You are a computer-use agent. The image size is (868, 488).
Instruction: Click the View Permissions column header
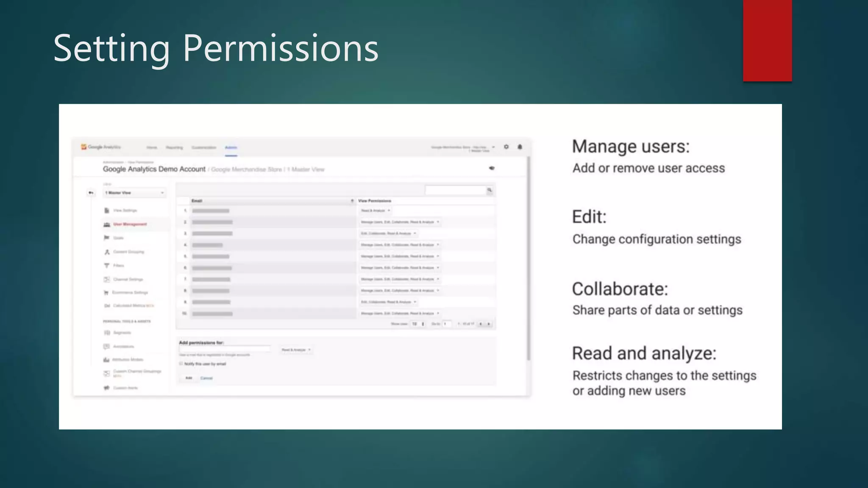(375, 201)
